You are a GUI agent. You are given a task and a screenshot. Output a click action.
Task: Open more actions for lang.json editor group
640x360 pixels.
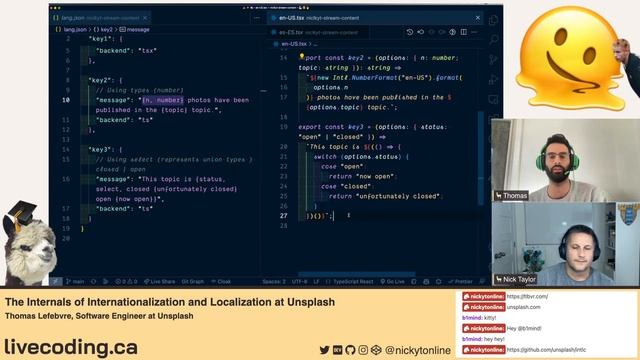pyautogui.click(x=257, y=18)
